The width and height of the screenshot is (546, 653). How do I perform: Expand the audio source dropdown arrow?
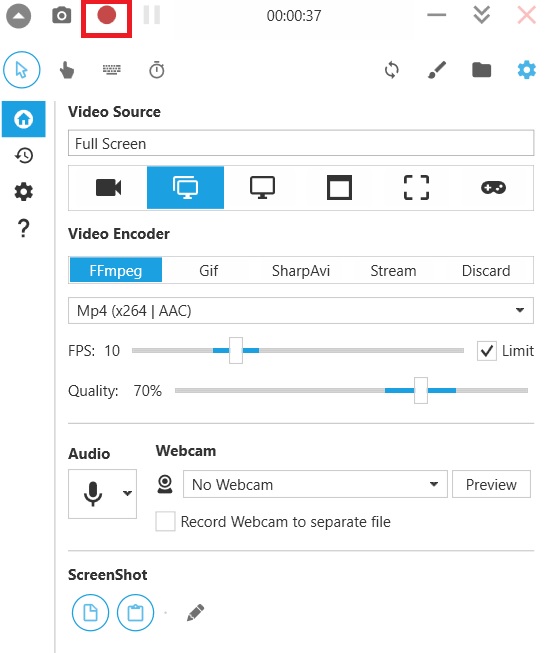127,493
